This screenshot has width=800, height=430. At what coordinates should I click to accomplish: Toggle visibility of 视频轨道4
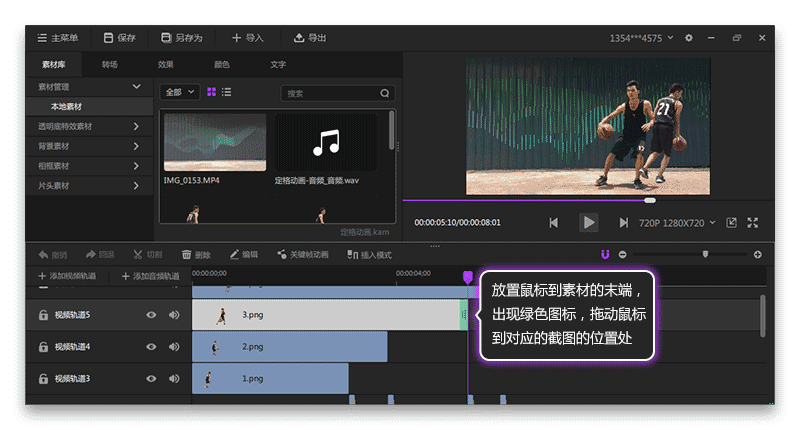[151, 347]
